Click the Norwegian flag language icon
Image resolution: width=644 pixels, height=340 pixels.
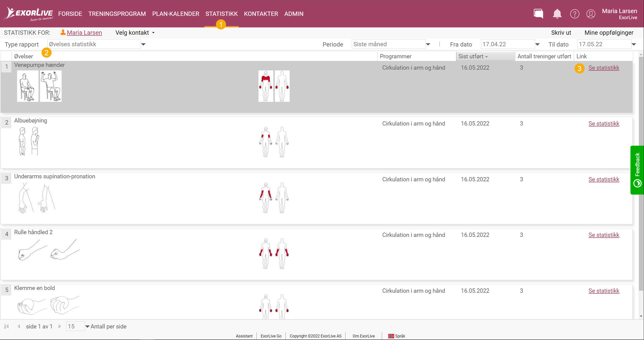coord(391,336)
